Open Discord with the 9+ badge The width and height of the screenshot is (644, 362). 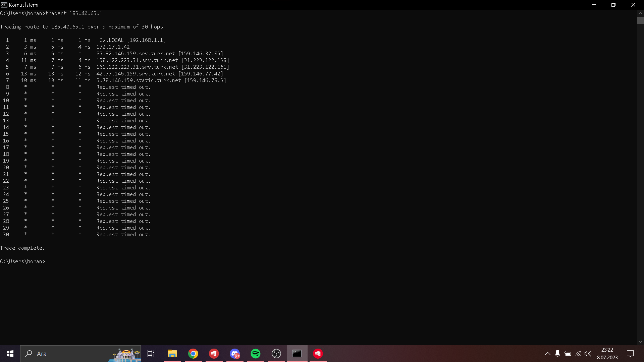pyautogui.click(x=235, y=354)
